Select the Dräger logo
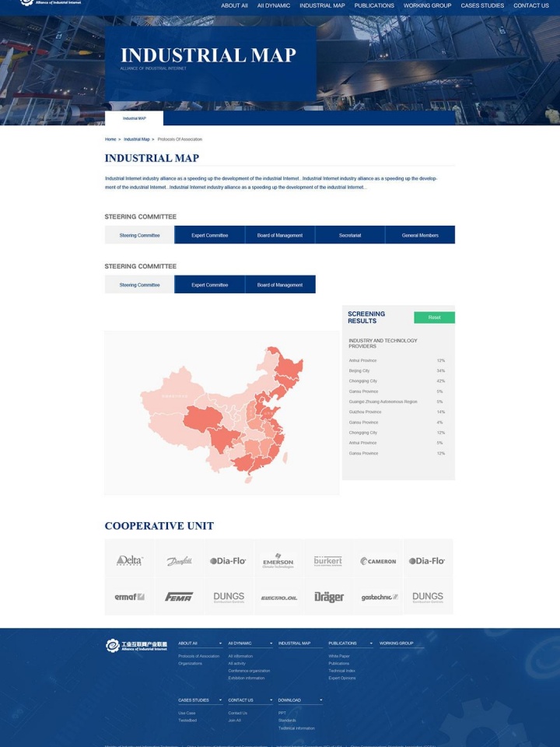This screenshot has height=747, width=560. click(x=328, y=597)
